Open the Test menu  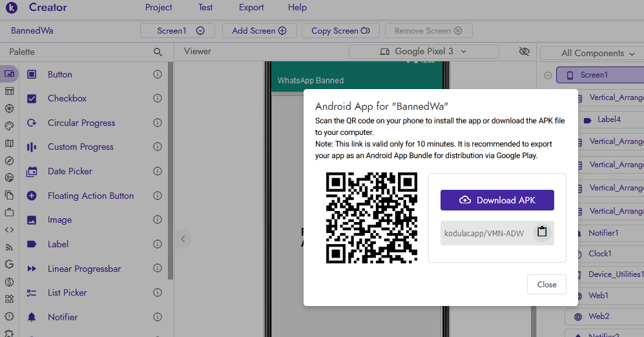(205, 7)
